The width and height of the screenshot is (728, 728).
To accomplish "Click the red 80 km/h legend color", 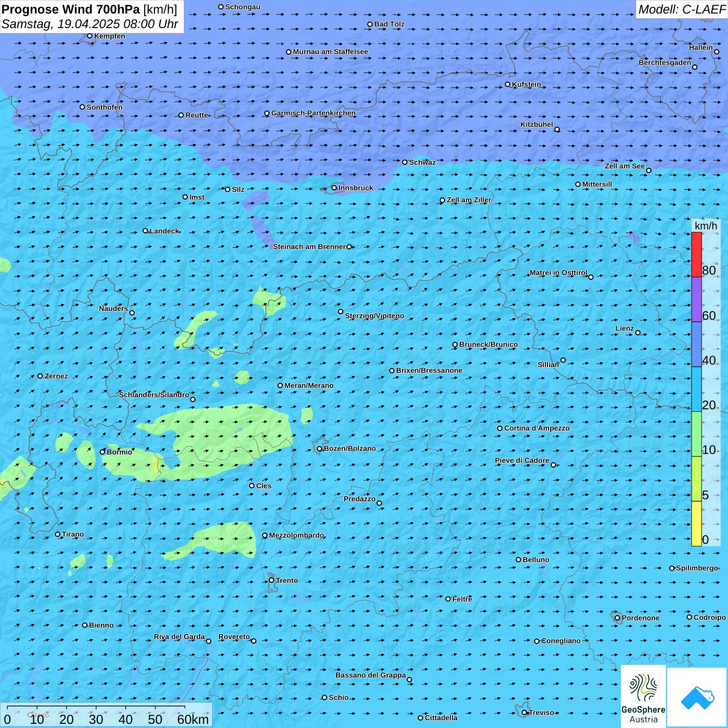I will click(x=696, y=254).
